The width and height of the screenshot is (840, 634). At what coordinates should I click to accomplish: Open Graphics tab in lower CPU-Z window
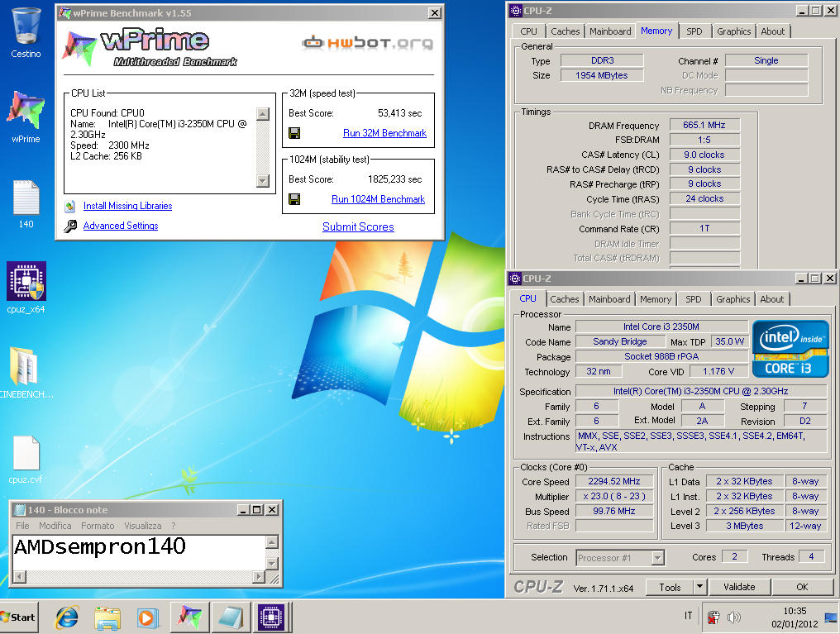733,299
